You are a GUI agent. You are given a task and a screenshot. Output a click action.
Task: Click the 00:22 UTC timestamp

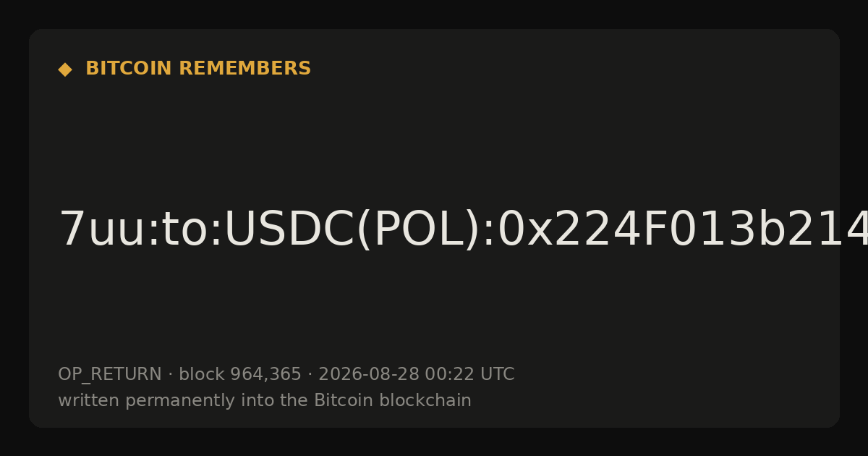pos(469,375)
